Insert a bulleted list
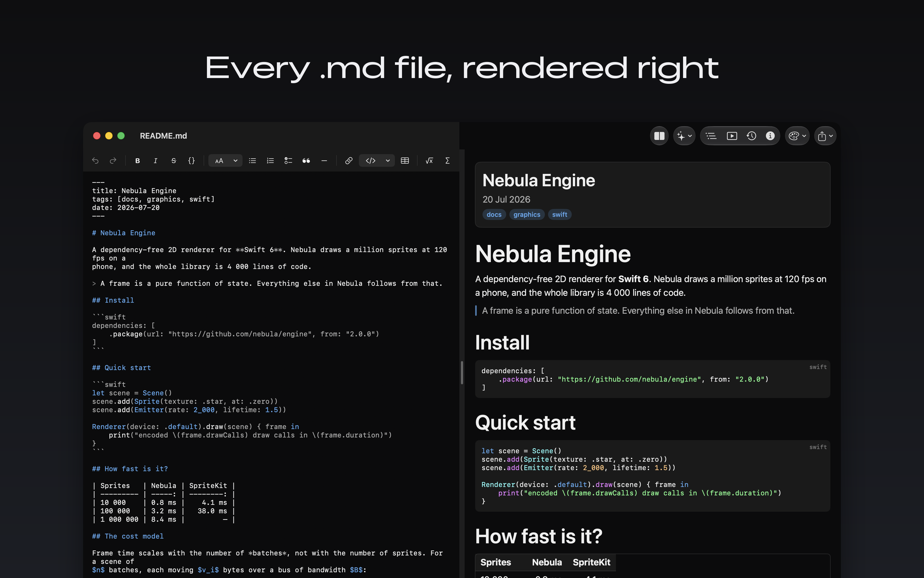This screenshot has width=924, height=578. point(252,161)
